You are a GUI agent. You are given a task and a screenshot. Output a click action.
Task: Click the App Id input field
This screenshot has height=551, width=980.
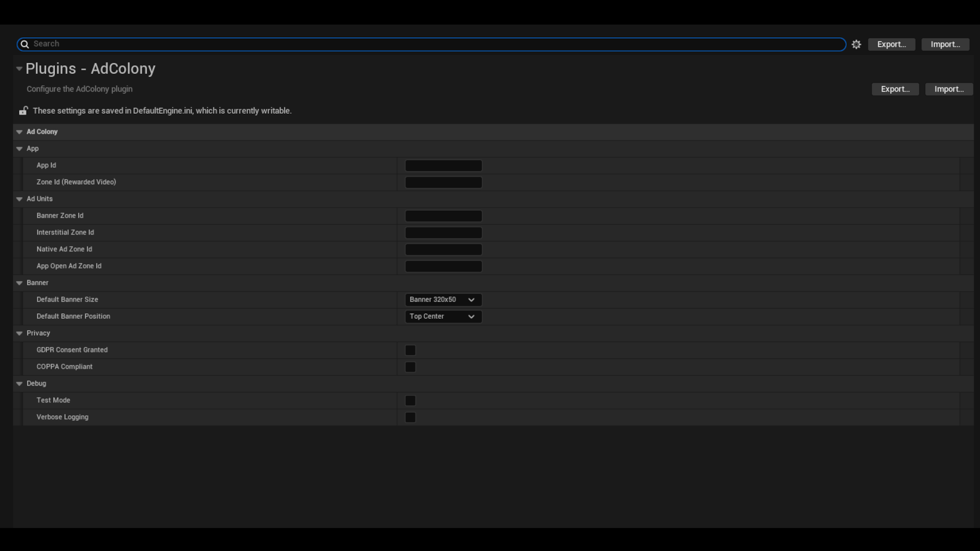click(x=444, y=165)
